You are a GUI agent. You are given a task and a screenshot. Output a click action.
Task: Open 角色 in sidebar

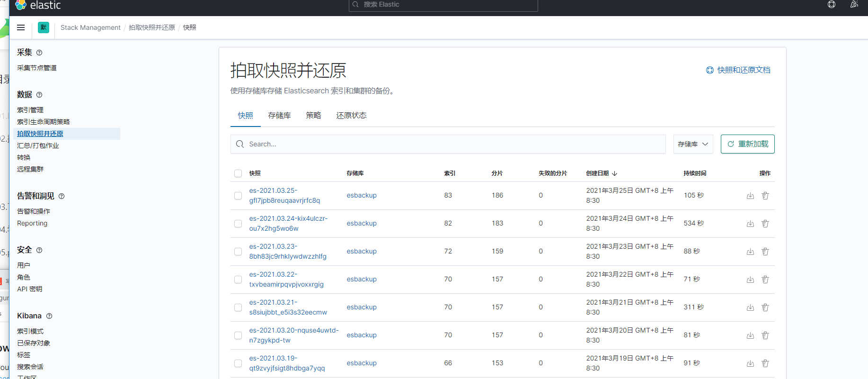tap(24, 277)
